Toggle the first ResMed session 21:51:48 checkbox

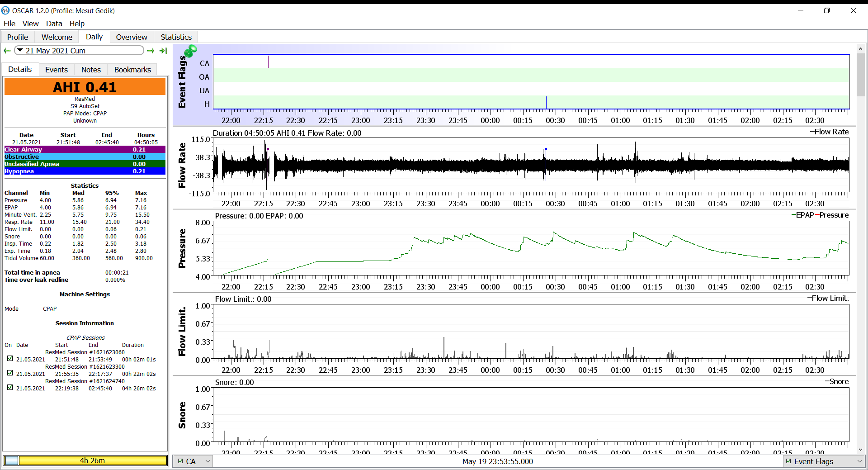tap(10, 358)
